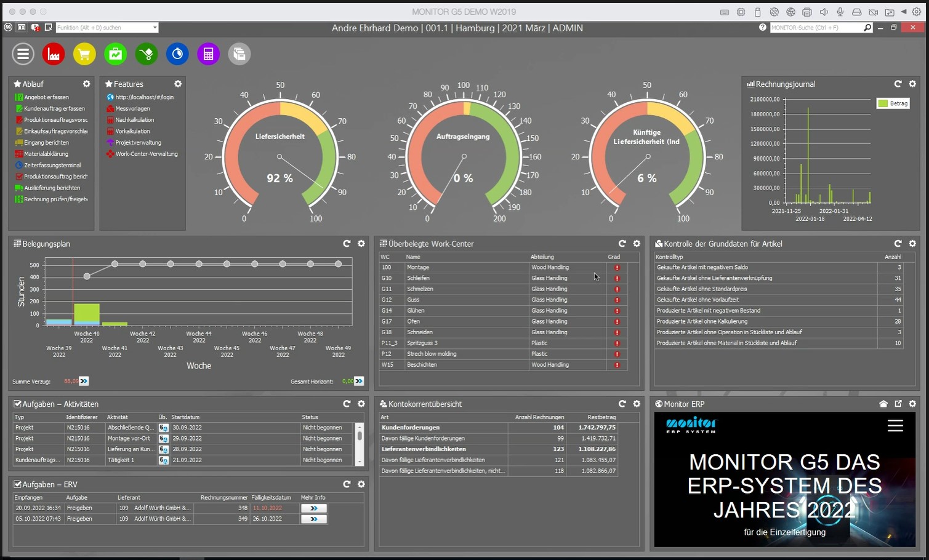
Task: Refresh the Belegungsplan panel
Action: pyautogui.click(x=347, y=244)
